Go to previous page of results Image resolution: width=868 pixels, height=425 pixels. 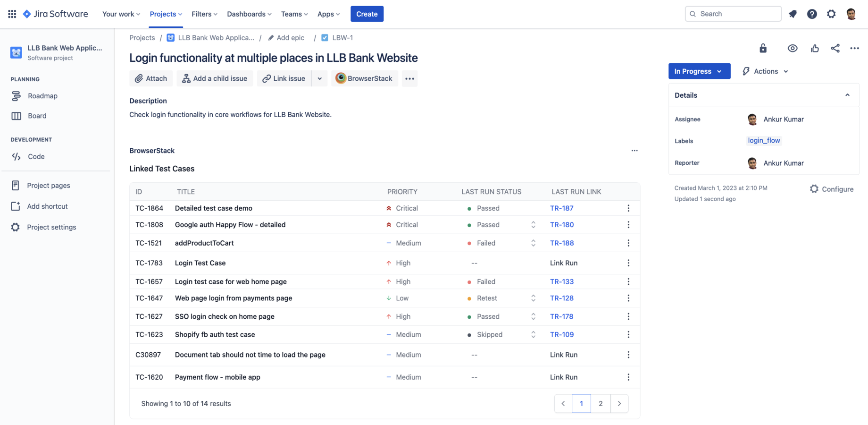pyautogui.click(x=563, y=404)
